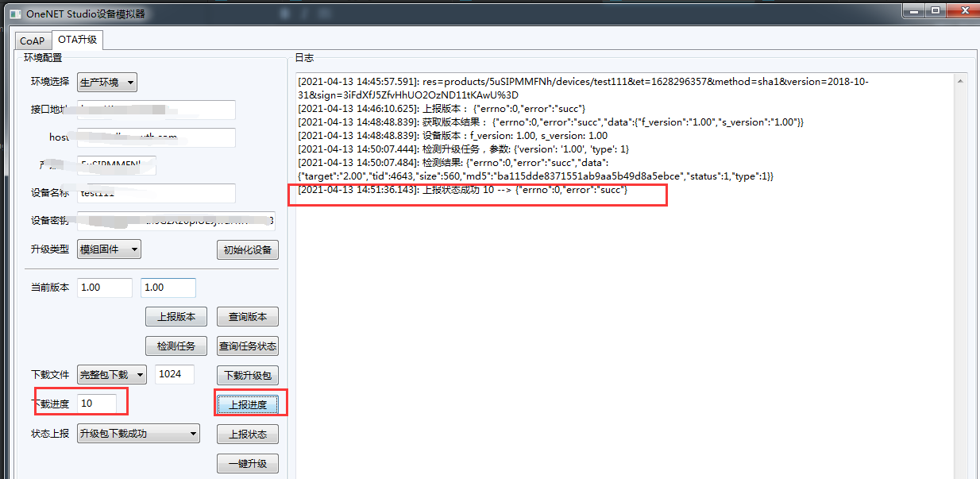Click the log line '上报版本 : {"errno":0'
The height and width of the screenshot is (479, 980).
click(x=442, y=108)
